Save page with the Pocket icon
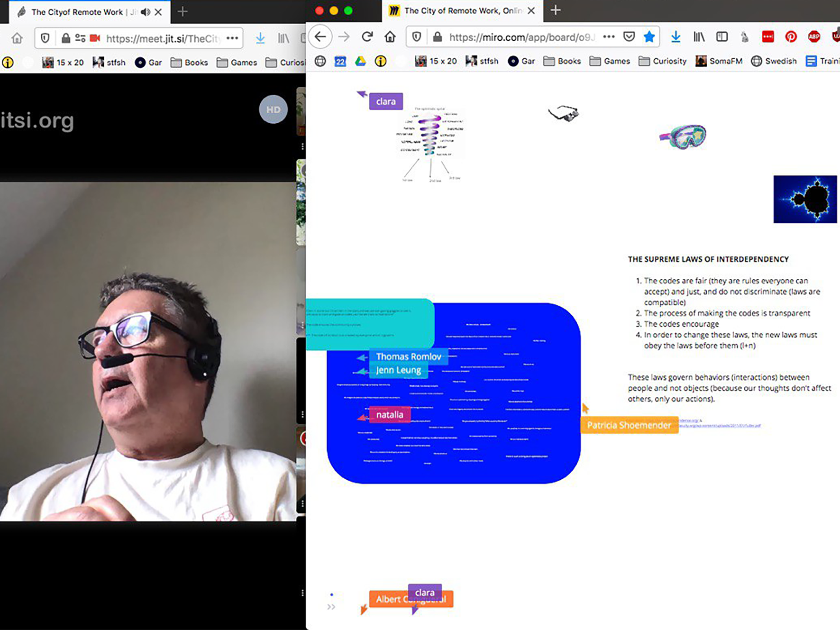This screenshot has width=840, height=630. click(629, 37)
